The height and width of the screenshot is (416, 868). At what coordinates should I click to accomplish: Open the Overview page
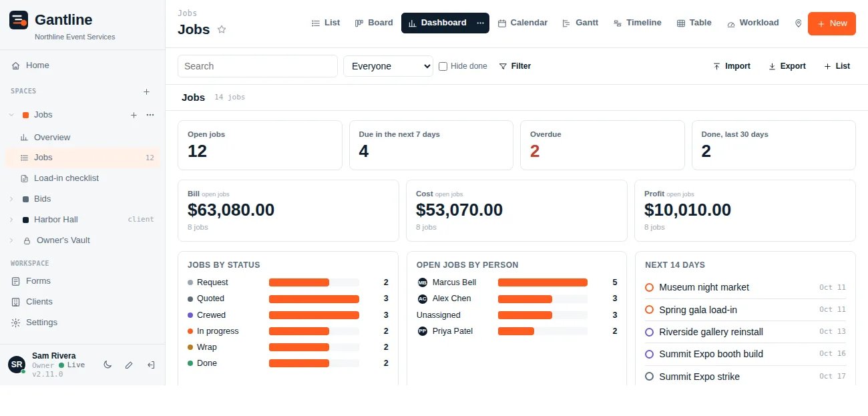pos(82,138)
